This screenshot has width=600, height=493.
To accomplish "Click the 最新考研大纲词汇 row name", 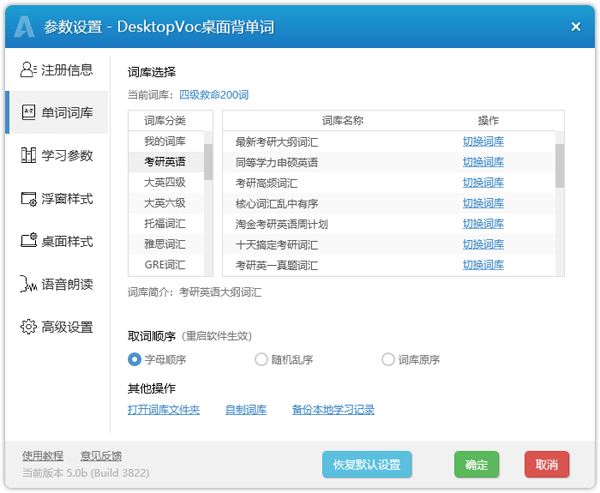I will 277,142.
